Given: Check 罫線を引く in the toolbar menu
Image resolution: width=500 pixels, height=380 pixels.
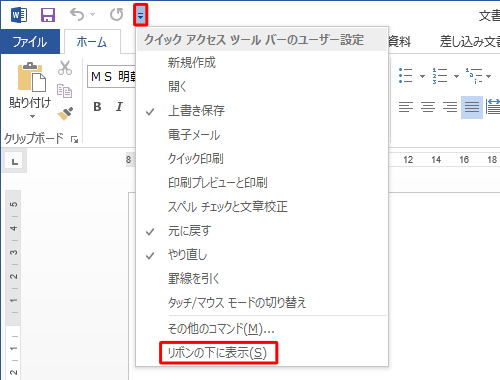Looking at the screenshot, I should pyautogui.click(x=262, y=279).
